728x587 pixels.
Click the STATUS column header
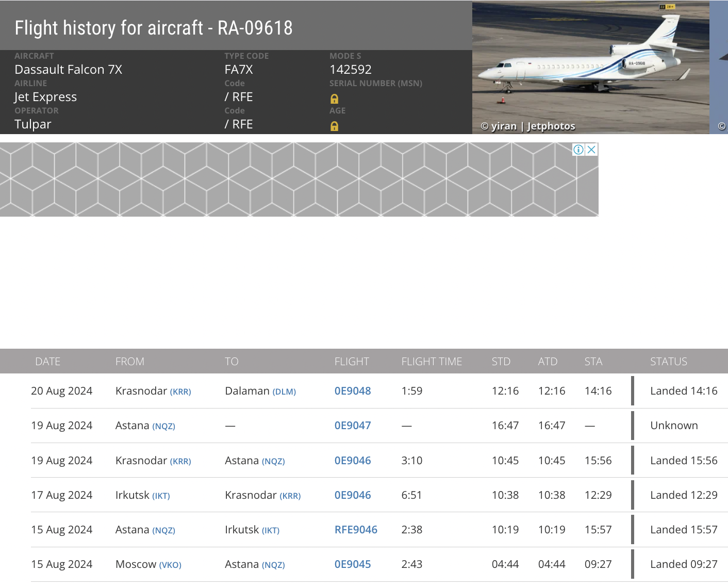[668, 362]
